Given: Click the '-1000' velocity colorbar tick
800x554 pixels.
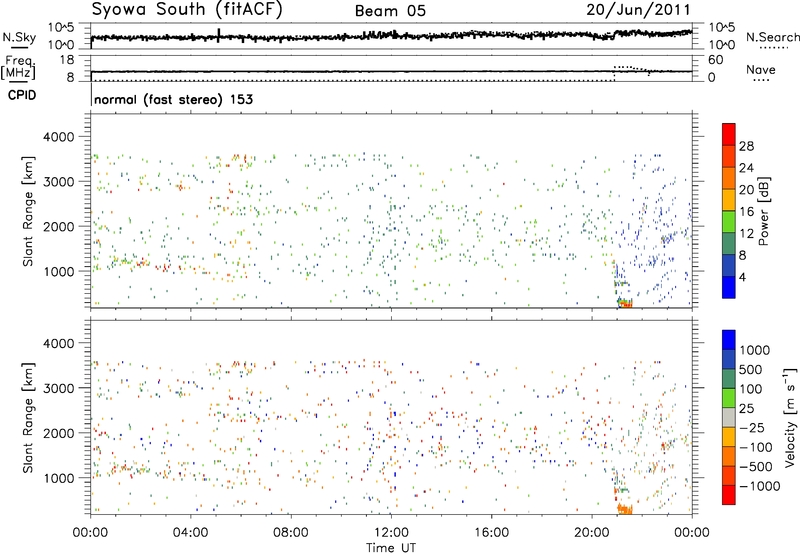Looking at the screenshot, I should [x=759, y=486].
